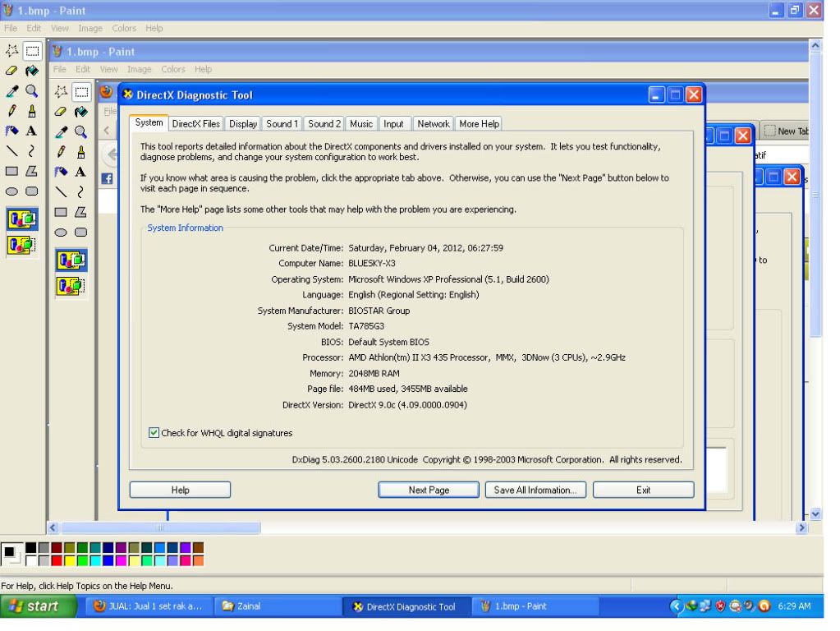Click the taskbar clock showing 6:29 AM
The image size is (840, 631).
794,606
